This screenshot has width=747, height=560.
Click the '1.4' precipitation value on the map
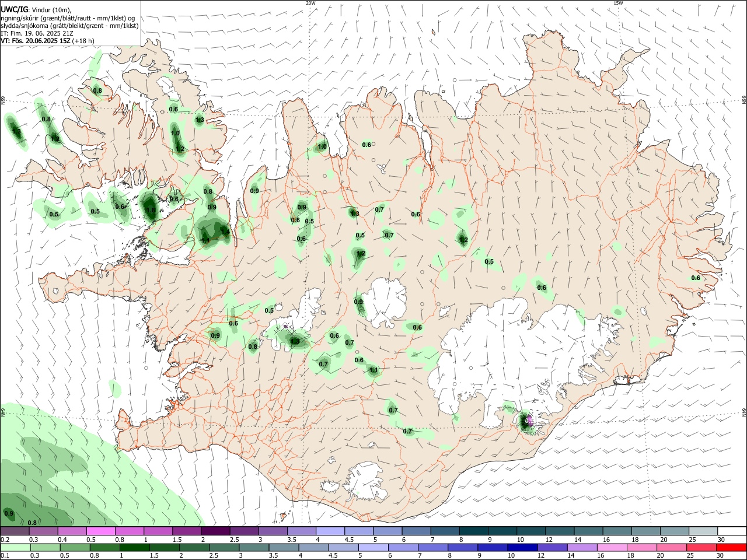click(x=225, y=232)
